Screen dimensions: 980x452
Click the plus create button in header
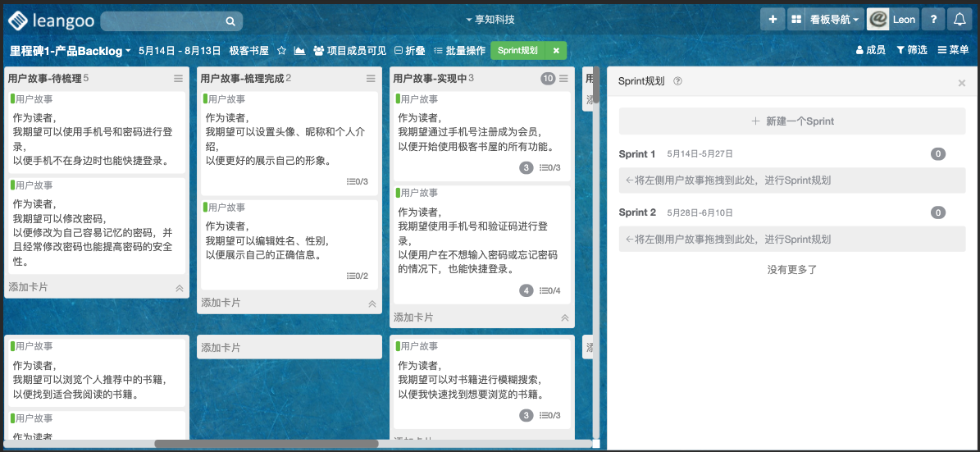click(772, 20)
